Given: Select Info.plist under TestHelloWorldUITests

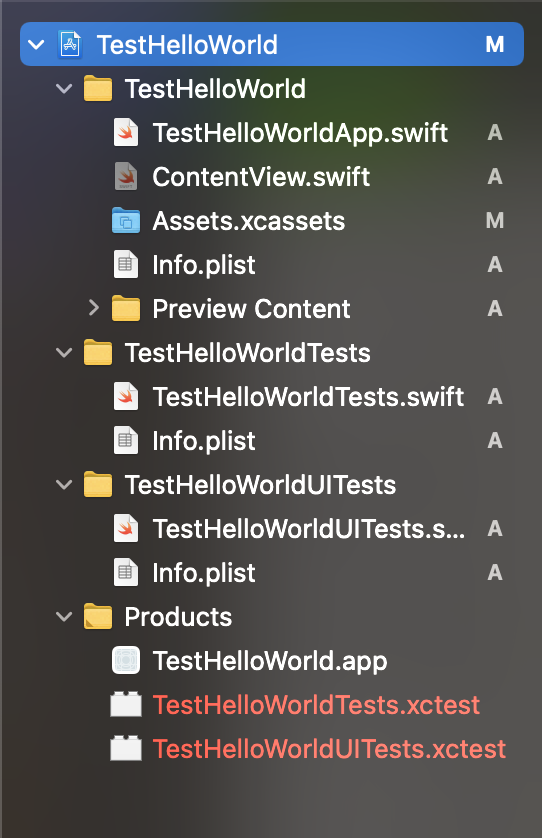Looking at the screenshot, I should [x=204, y=573].
